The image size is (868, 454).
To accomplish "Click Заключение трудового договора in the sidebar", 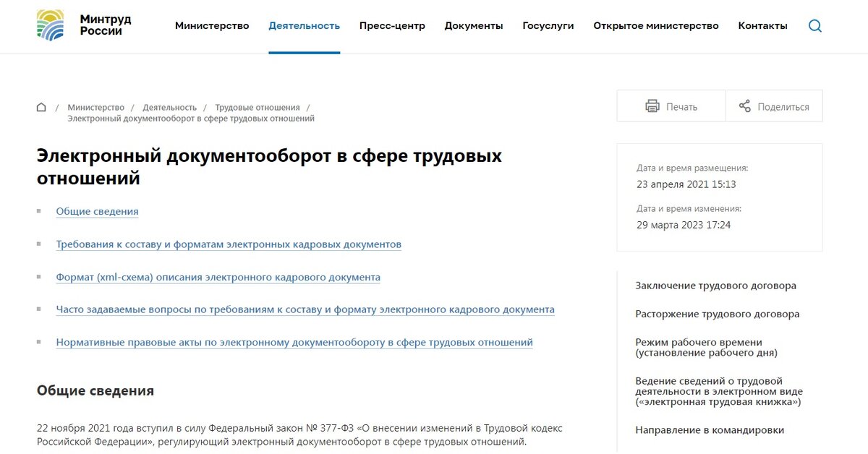I will (715, 286).
